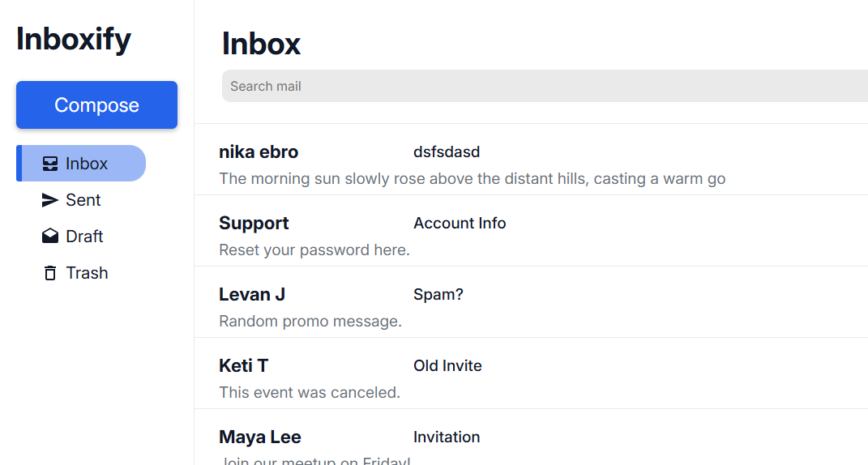Click the dsfsdasd subject line
868x465 pixels.
click(x=447, y=152)
